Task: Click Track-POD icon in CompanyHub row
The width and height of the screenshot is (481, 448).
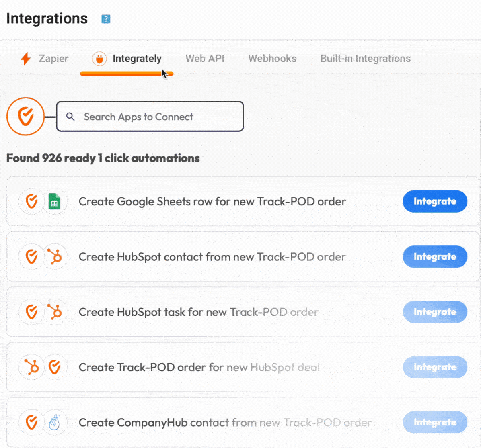Action: click(x=32, y=423)
